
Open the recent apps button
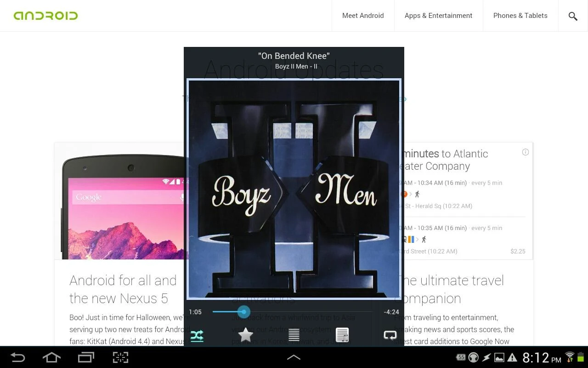click(86, 357)
